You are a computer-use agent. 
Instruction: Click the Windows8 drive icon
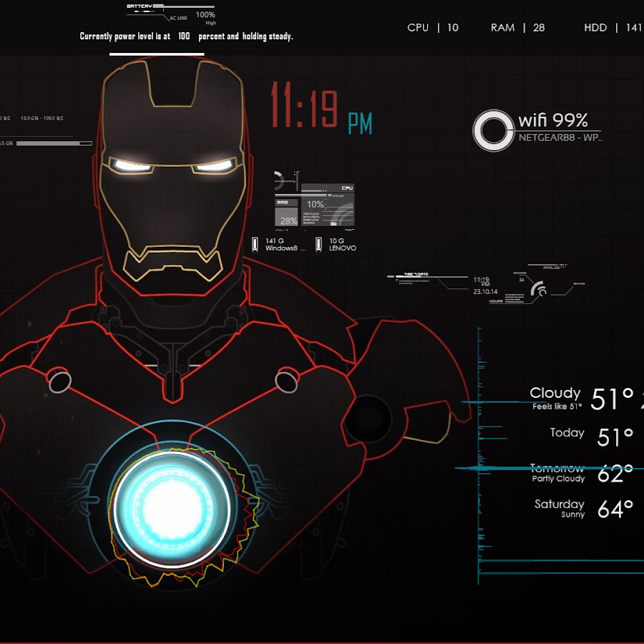(255, 244)
